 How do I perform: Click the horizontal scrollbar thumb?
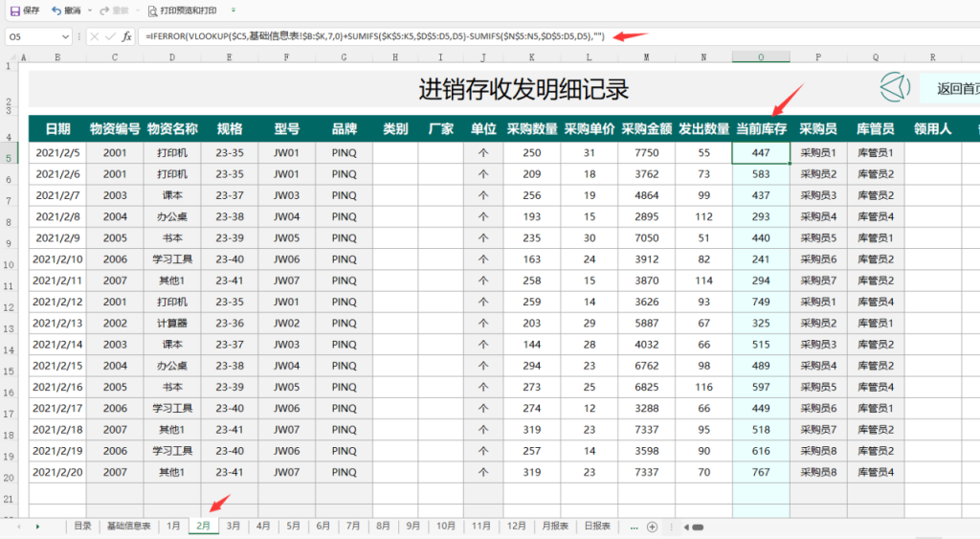tap(698, 528)
